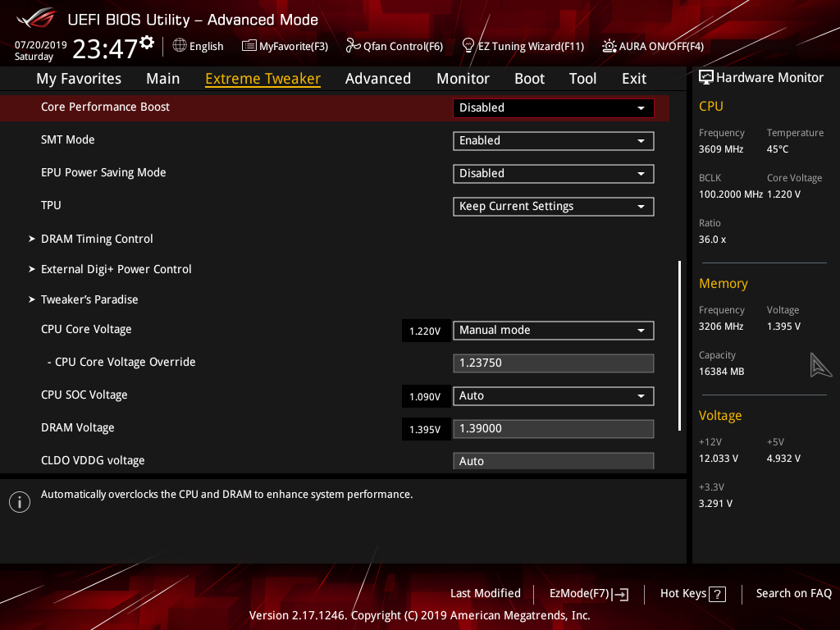The width and height of the screenshot is (840, 630).
Task: View Last Modified settings
Action: [x=486, y=593]
